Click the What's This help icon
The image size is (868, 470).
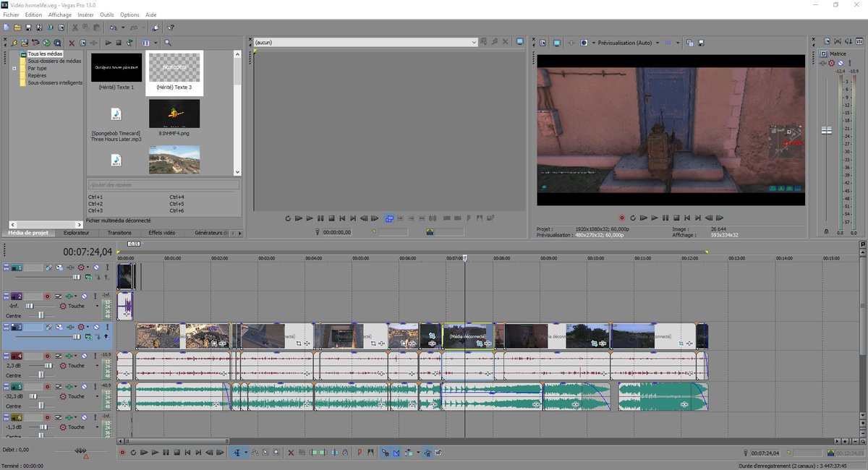(171, 27)
